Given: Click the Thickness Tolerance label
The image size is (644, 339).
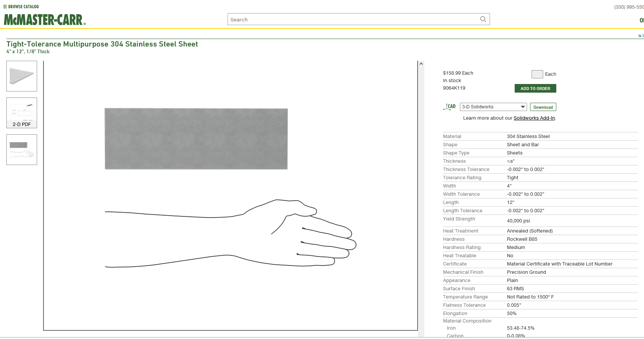Looking at the screenshot, I should pyautogui.click(x=466, y=169).
